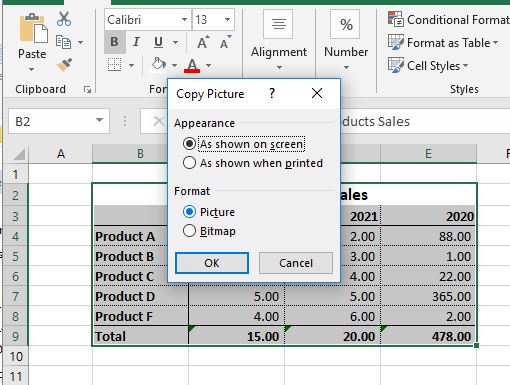The image size is (510, 385).
Task: Expand the Paste options arrow
Action: (31, 70)
